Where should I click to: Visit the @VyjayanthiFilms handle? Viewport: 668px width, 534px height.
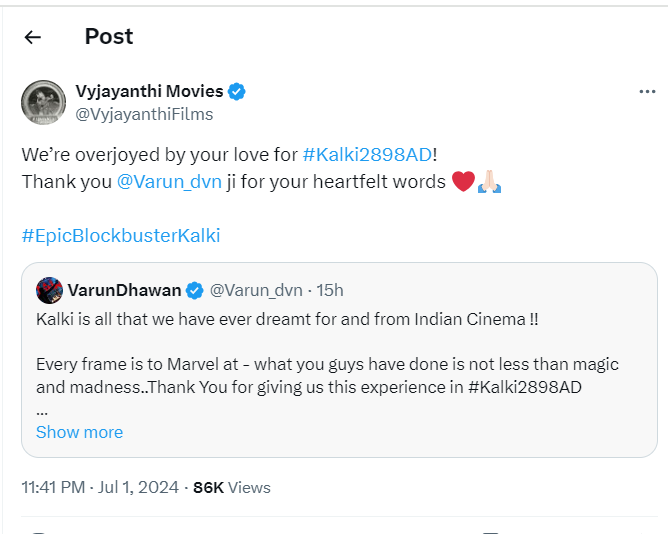144,114
